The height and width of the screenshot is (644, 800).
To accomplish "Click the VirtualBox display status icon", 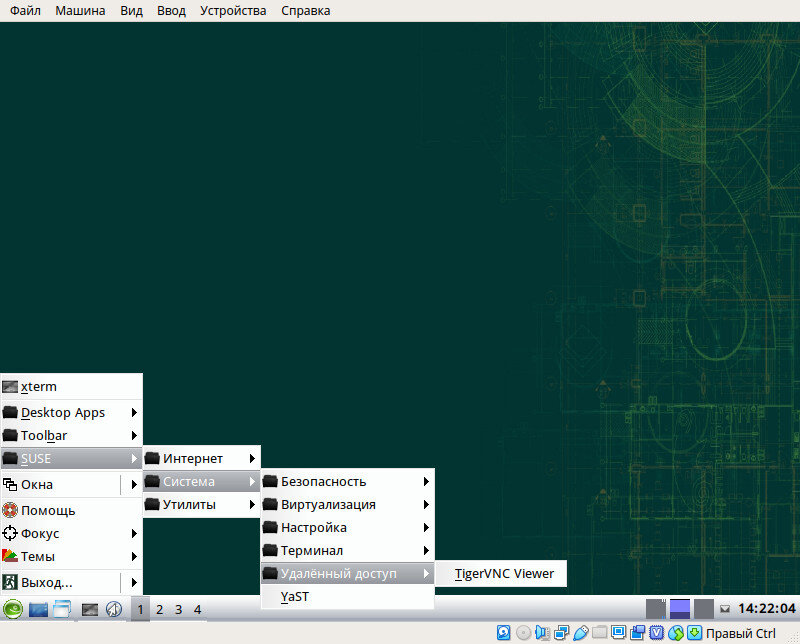I will [x=618, y=633].
